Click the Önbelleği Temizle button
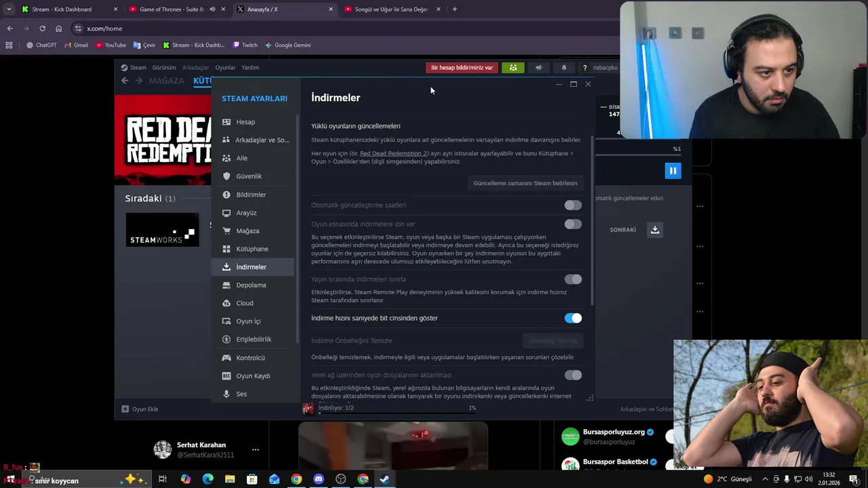 [553, 341]
